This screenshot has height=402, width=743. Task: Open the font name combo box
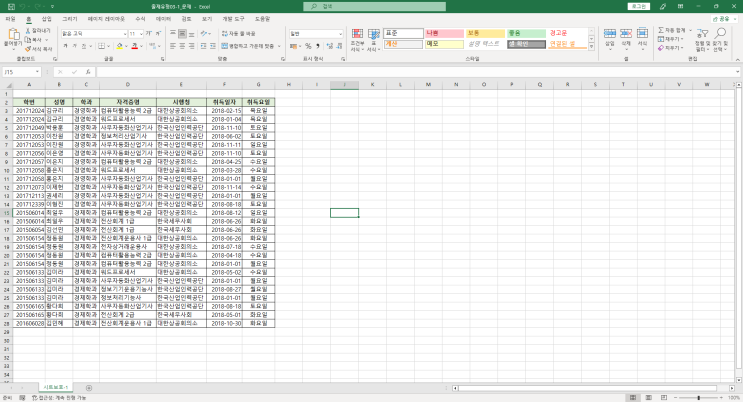click(x=94, y=34)
